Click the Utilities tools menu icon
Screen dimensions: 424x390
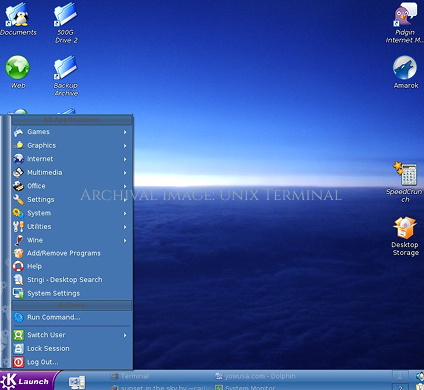click(18, 226)
